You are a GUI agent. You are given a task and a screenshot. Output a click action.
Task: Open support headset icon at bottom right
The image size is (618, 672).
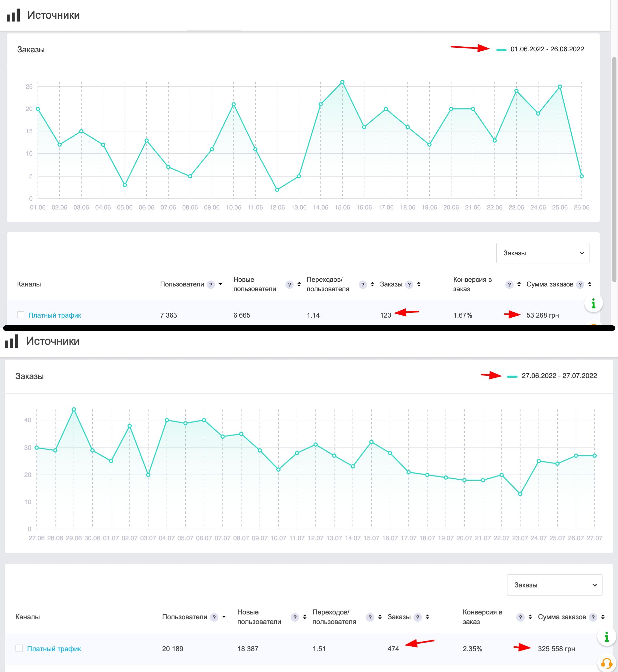pyautogui.click(x=606, y=663)
